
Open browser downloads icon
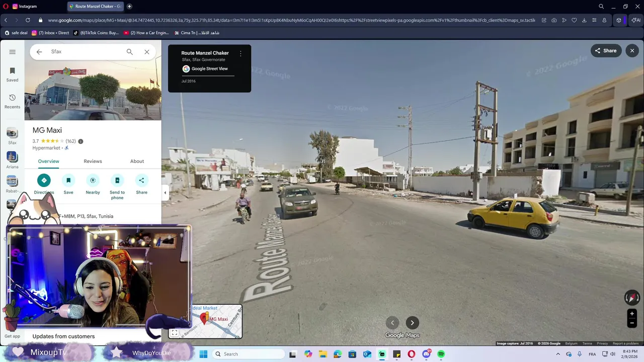(x=584, y=20)
